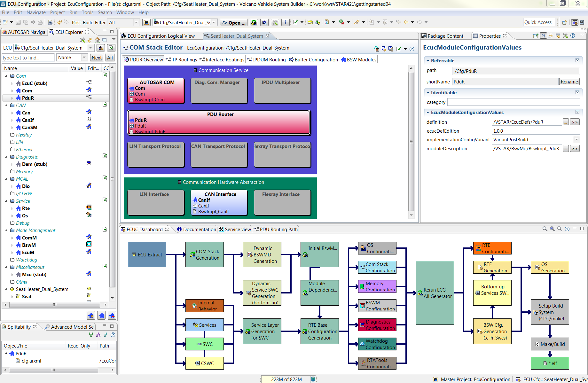The height and width of the screenshot is (383, 588).
Task: Click the 'type text to find' search field
Action: click(x=28, y=58)
